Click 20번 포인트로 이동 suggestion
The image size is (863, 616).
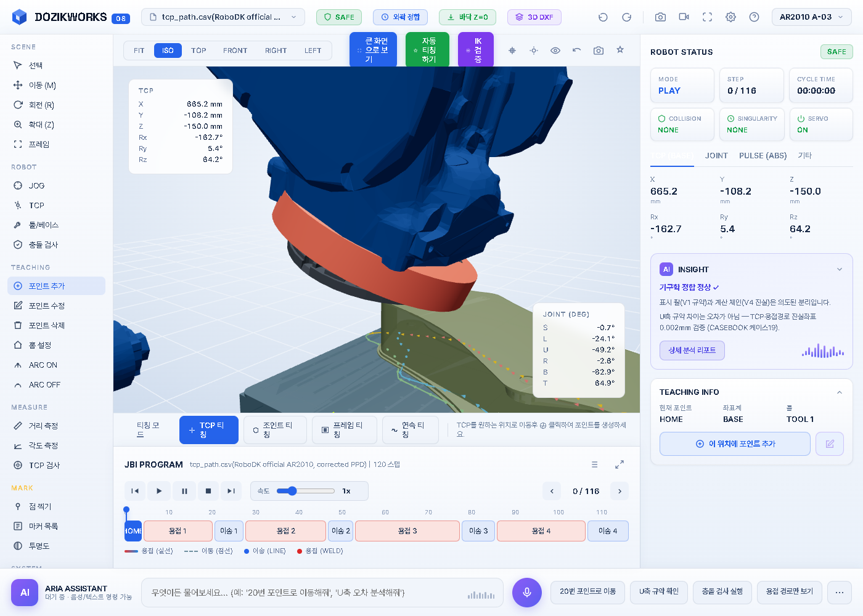(587, 592)
